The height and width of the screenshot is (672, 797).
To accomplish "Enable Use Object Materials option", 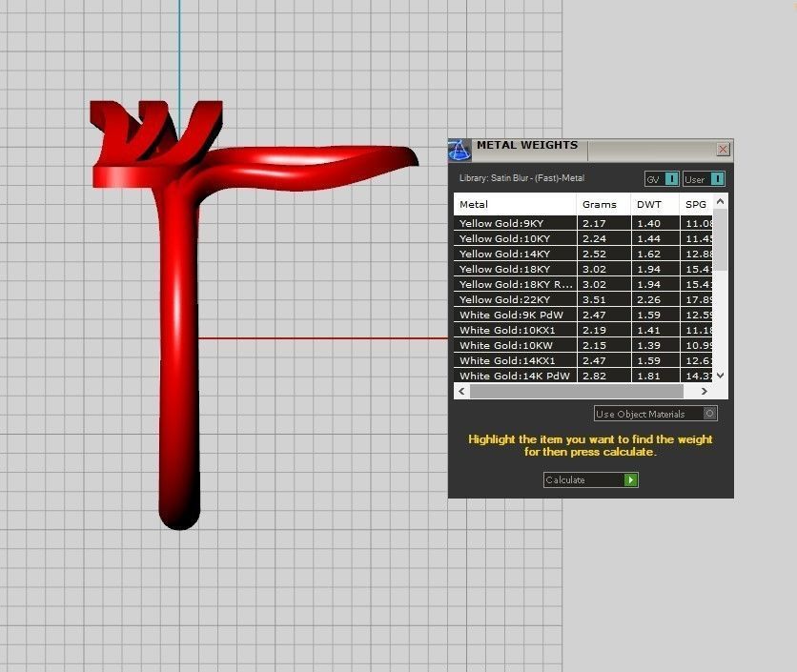I will 655,414.
